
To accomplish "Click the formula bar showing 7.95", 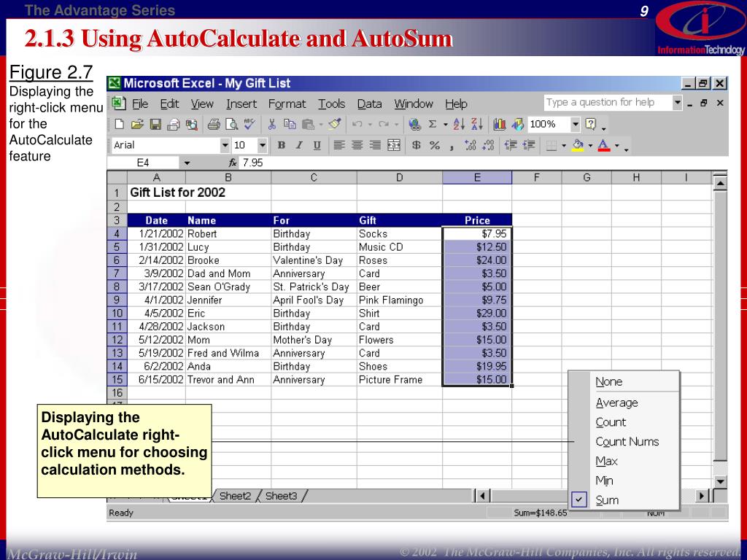I will pos(484,163).
